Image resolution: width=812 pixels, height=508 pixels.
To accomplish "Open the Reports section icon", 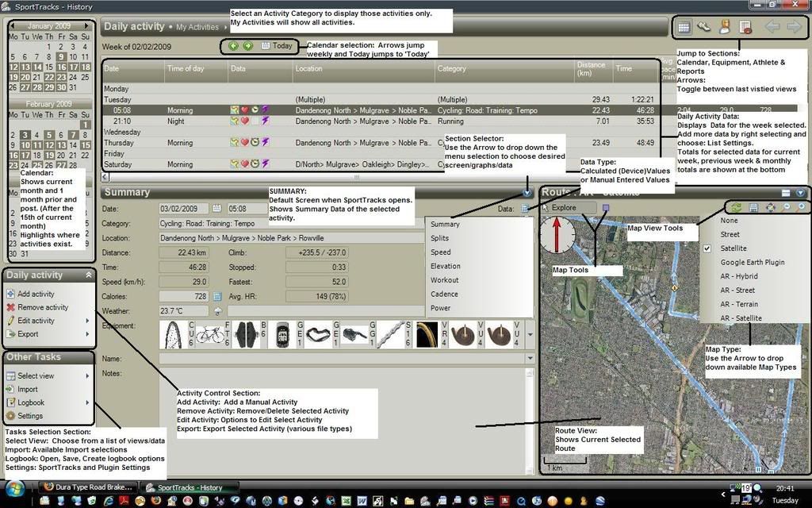I will click(745, 28).
